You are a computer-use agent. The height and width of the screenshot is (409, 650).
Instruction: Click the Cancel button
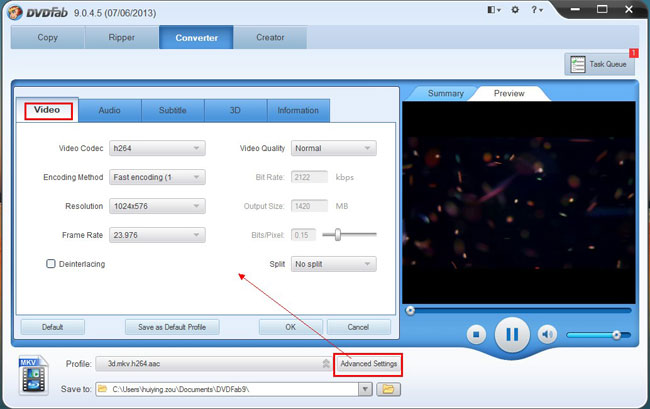(359, 327)
